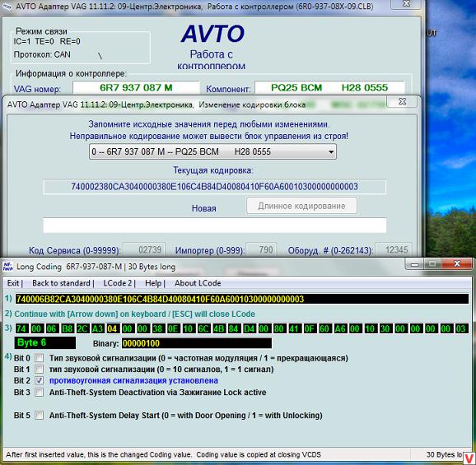Click the VAG номер field 6R7 937 087 M
This screenshot has height=465, width=476.
(x=136, y=88)
